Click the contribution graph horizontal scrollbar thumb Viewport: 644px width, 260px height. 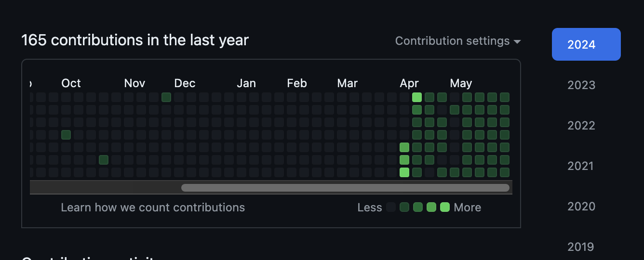pos(345,188)
